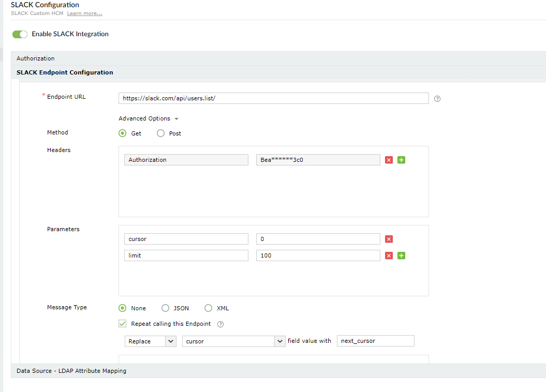Select the Post method radio button
The image size is (546, 392).
[160, 133]
